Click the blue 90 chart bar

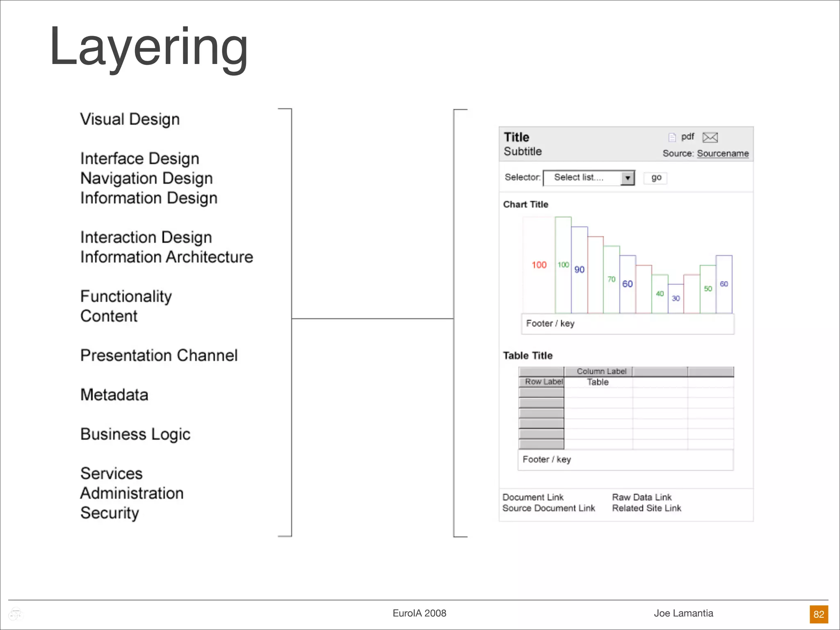point(579,270)
